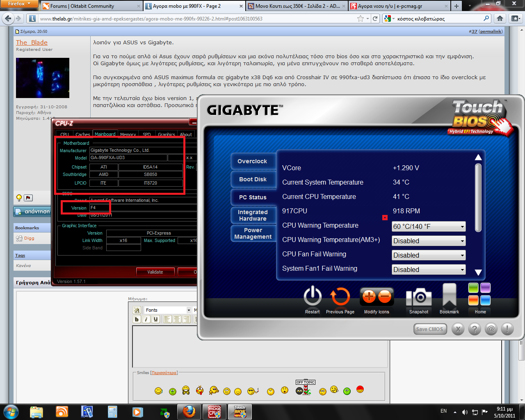Click the απάντηση reply button
Viewport: 525px width, 420px height.
coord(32,212)
